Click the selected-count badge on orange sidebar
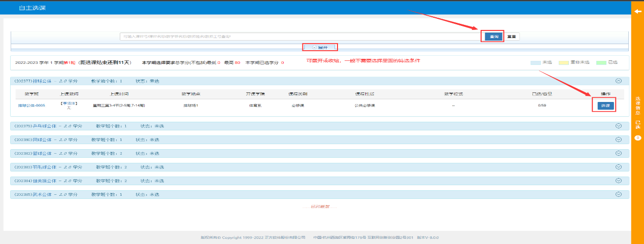Viewport: 644px width, 244px height. pos(638,137)
